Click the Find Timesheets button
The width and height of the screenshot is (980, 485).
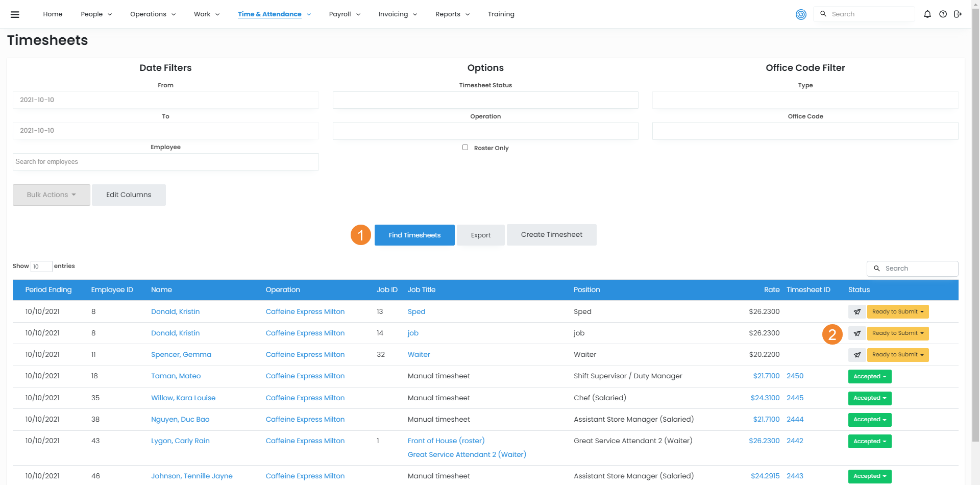(x=414, y=235)
